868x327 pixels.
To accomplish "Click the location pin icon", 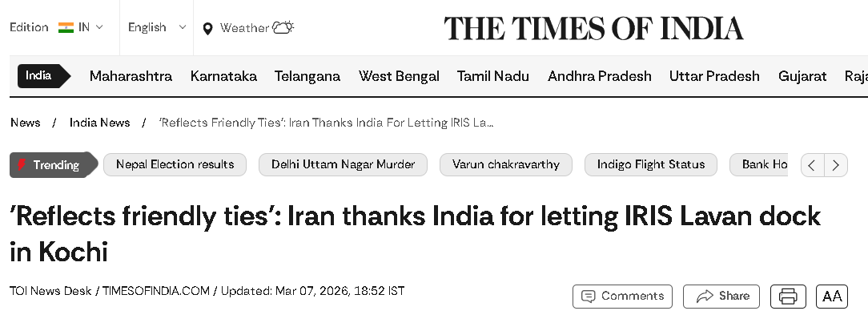I will [x=207, y=29].
